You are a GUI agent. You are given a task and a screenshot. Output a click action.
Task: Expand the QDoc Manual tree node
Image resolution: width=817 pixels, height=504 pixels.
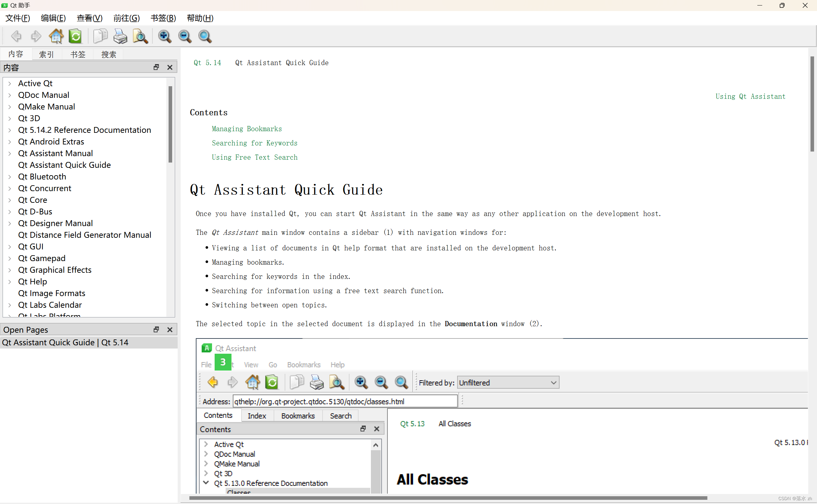tap(10, 95)
